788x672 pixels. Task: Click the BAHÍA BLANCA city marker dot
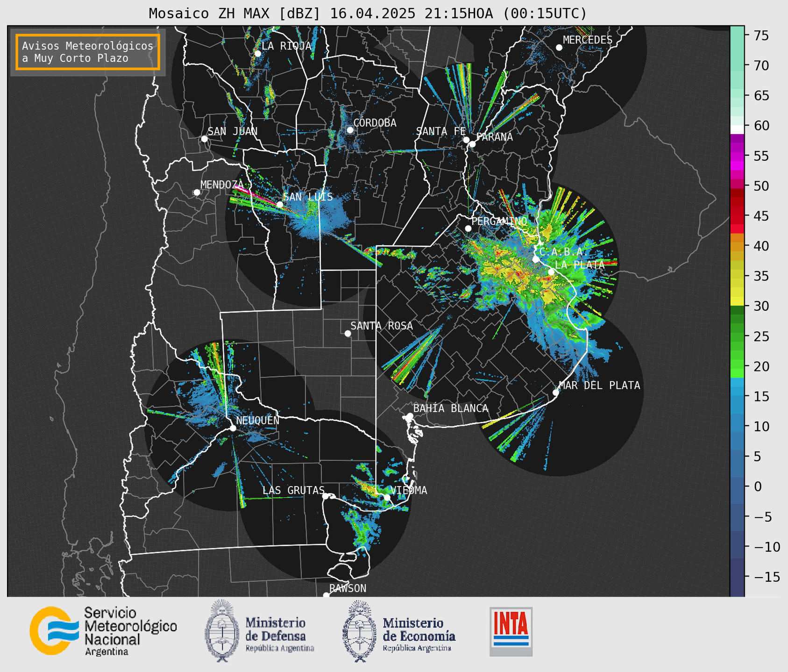click(410, 416)
